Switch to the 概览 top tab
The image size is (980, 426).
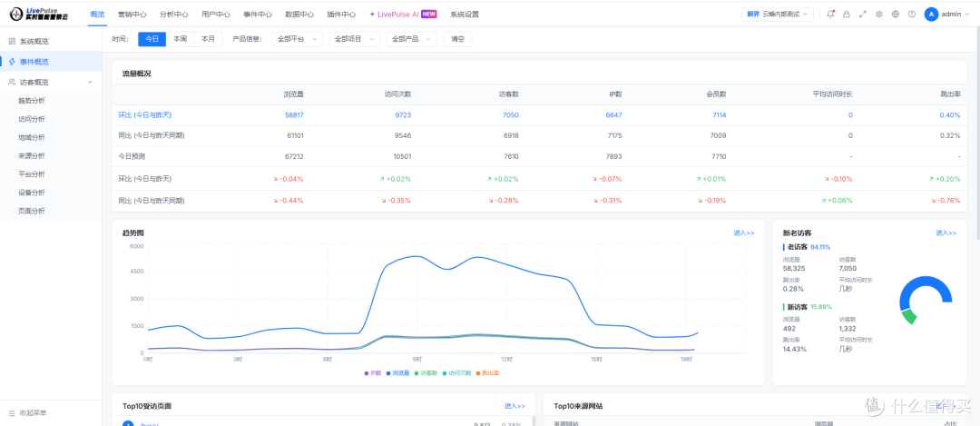97,14
